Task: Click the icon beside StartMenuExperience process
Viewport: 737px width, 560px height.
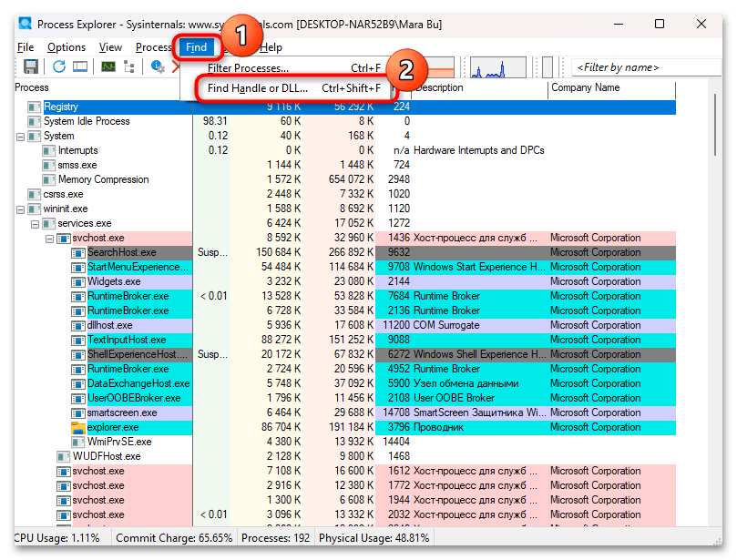Action: point(78,268)
